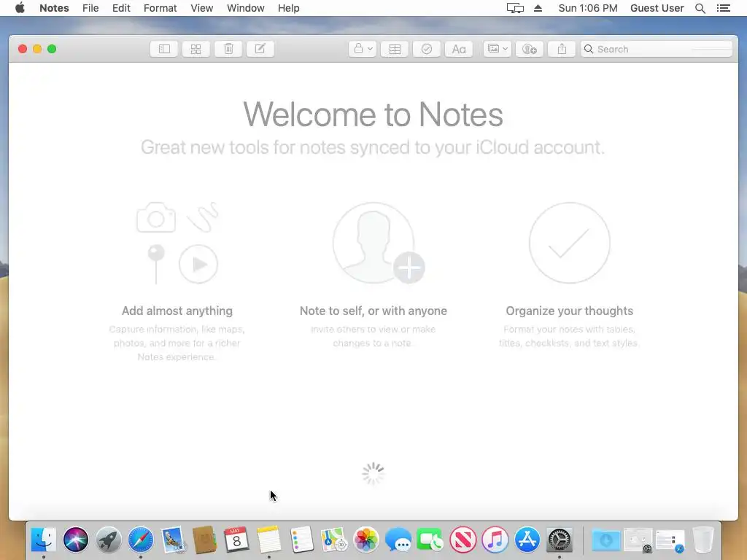The width and height of the screenshot is (747, 560).
Task: Open the Edit menu
Action: click(x=122, y=8)
